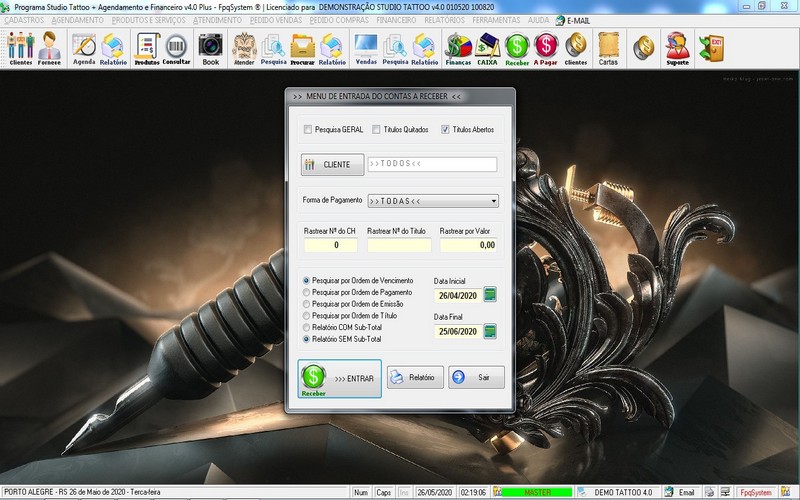
Task: Click the Email status bar button
Action: coord(681,492)
